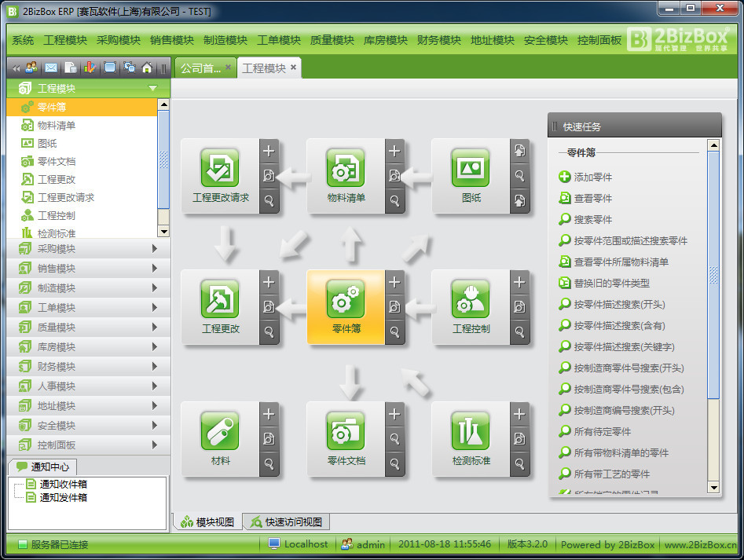Screen dimensions: 744x560
Task: Expand the 工单模块 section in the sidebar
Action: pyautogui.click(x=89, y=308)
